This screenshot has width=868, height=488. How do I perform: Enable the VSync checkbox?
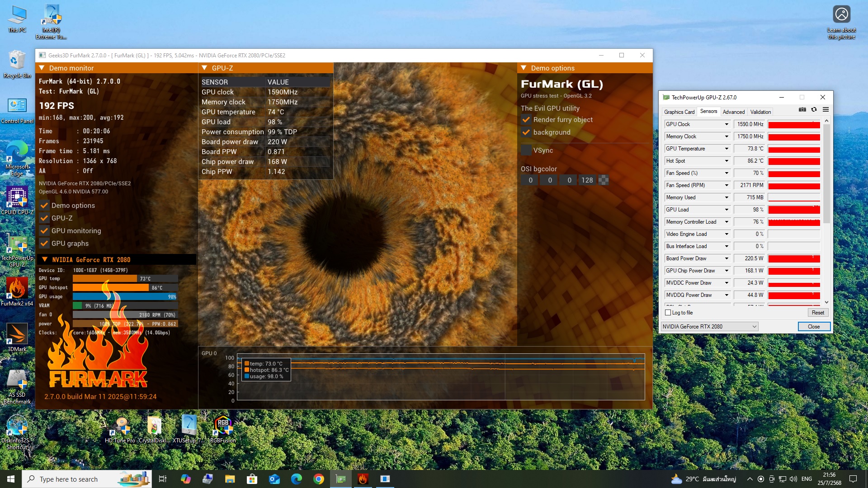526,150
